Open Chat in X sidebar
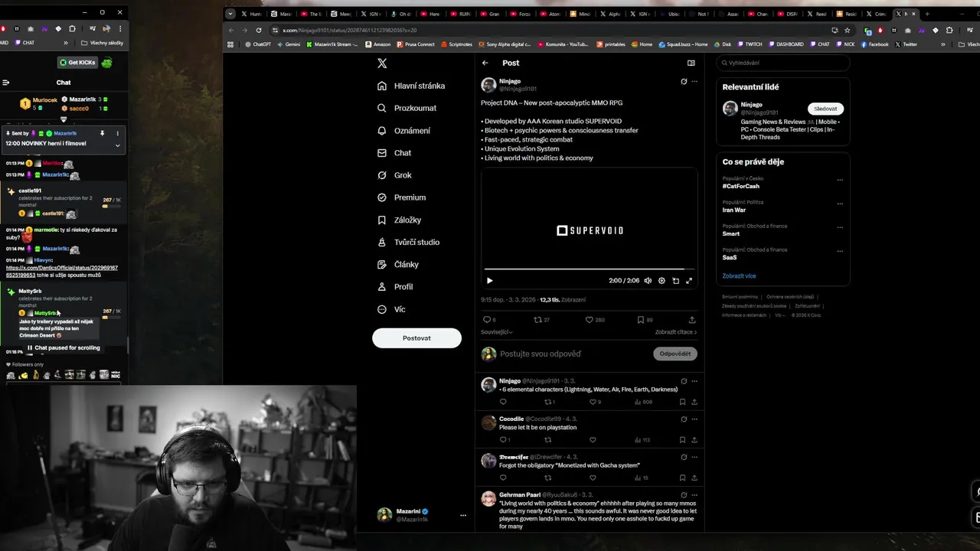Viewport: 980px width, 551px height. 394,153
